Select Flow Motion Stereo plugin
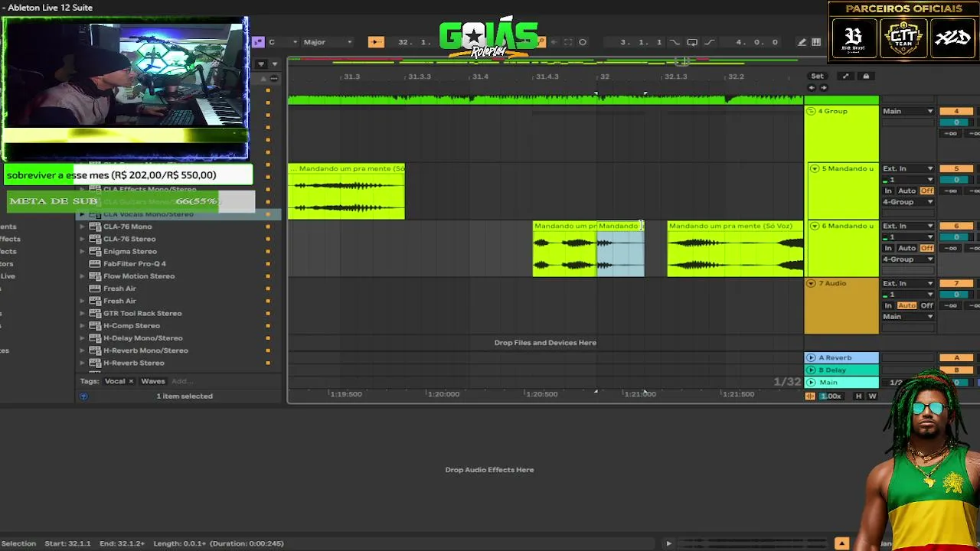Screen dimensions: 980x551 [x=139, y=276]
